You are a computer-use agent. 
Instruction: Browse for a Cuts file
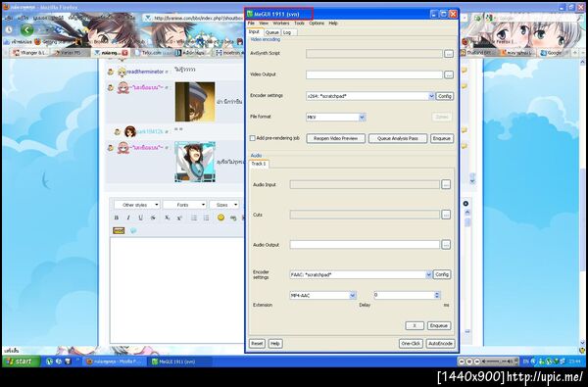446,215
